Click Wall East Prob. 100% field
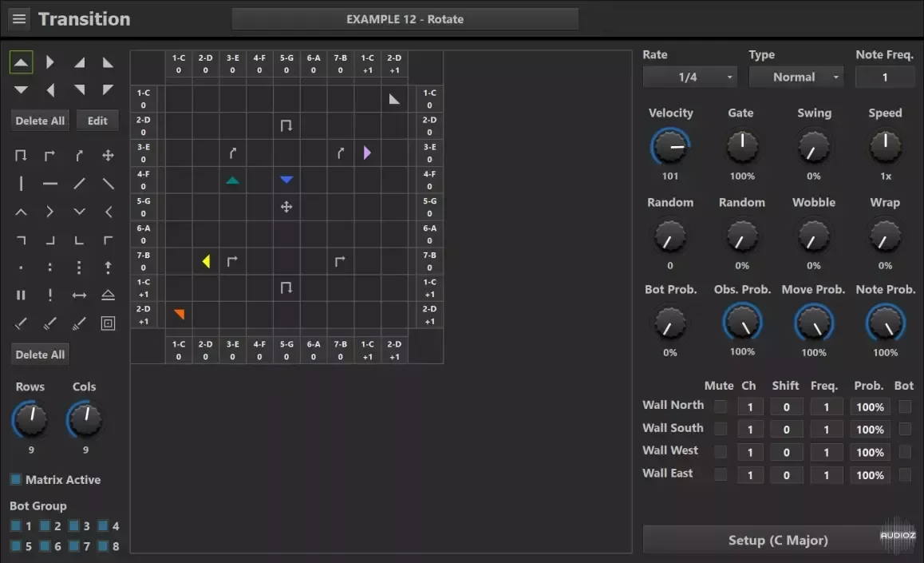Image resolution: width=924 pixels, height=563 pixels. [870, 475]
